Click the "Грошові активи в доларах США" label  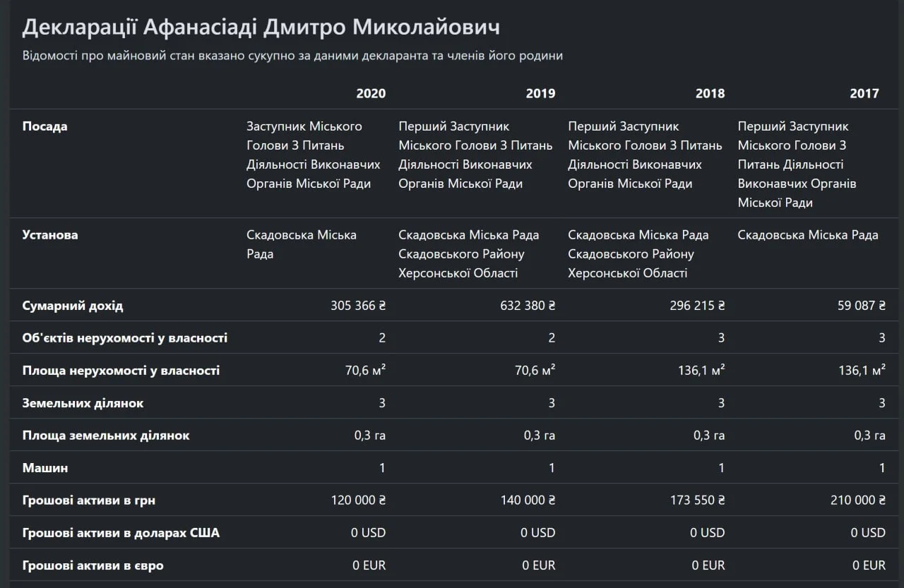pyautogui.click(x=121, y=533)
